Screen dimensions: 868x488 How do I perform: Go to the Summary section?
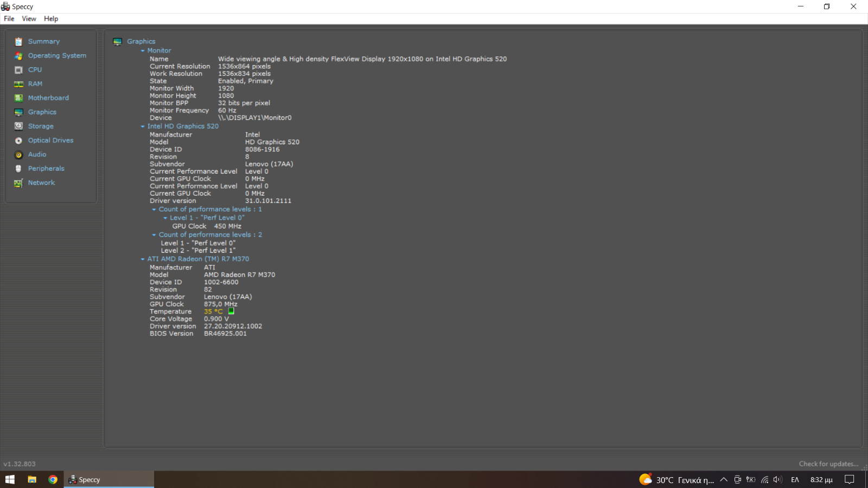(44, 42)
